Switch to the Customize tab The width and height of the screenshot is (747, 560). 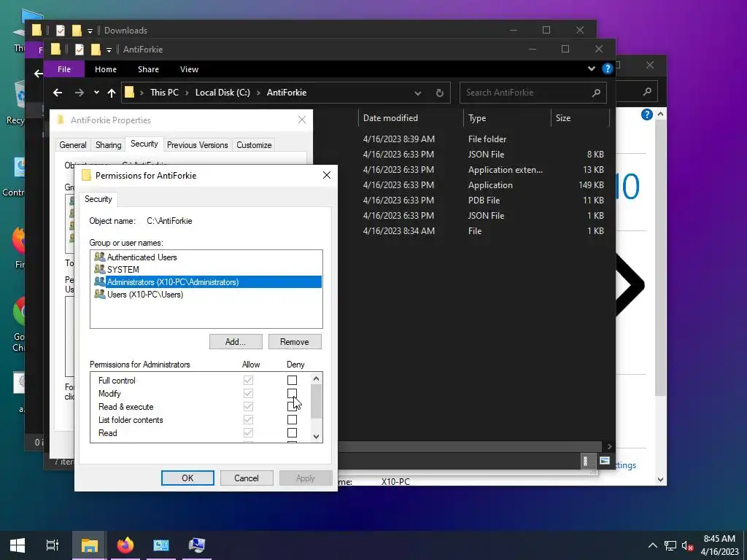254,145
